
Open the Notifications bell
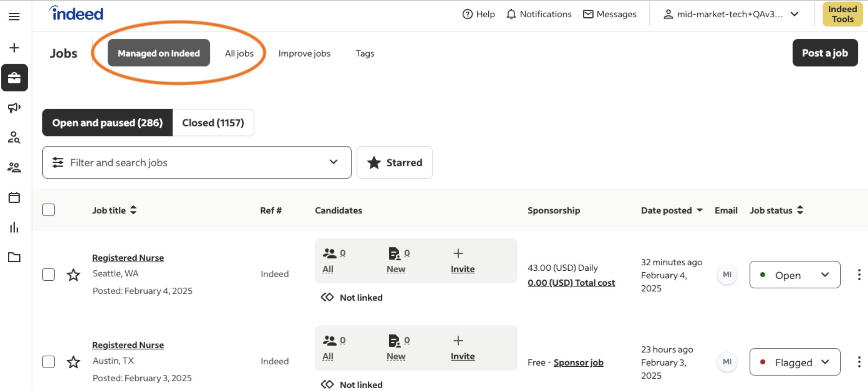(x=539, y=14)
